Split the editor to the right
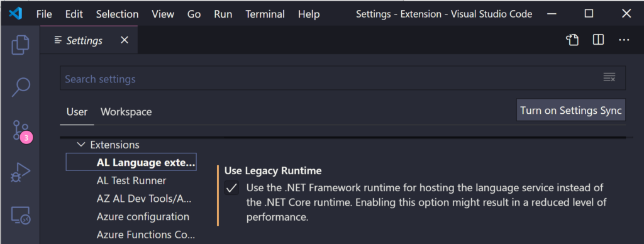Image resolution: width=644 pixels, height=244 pixels. [598, 40]
